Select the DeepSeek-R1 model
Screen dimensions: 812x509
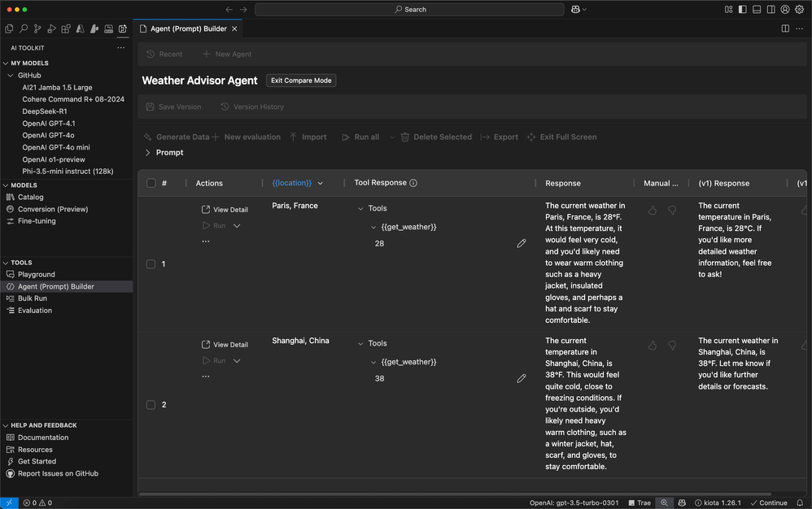click(x=45, y=111)
